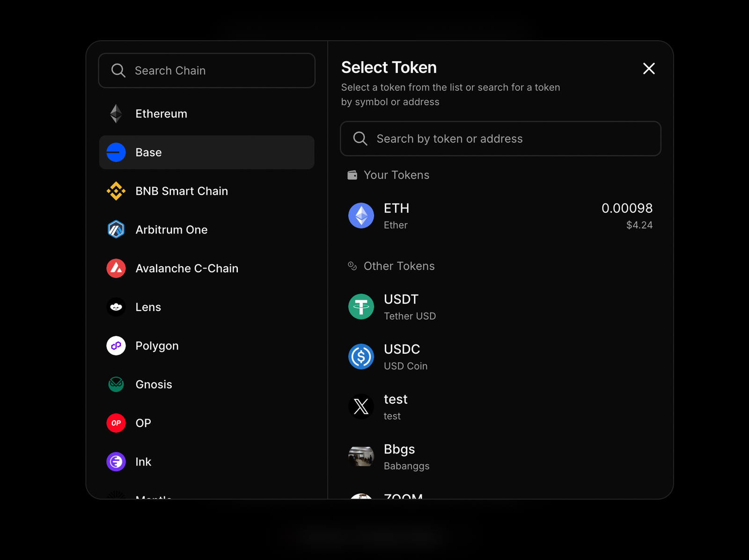This screenshot has width=749, height=560.
Task: Select the Avalanche C-Chain icon
Action: click(116, 268)
